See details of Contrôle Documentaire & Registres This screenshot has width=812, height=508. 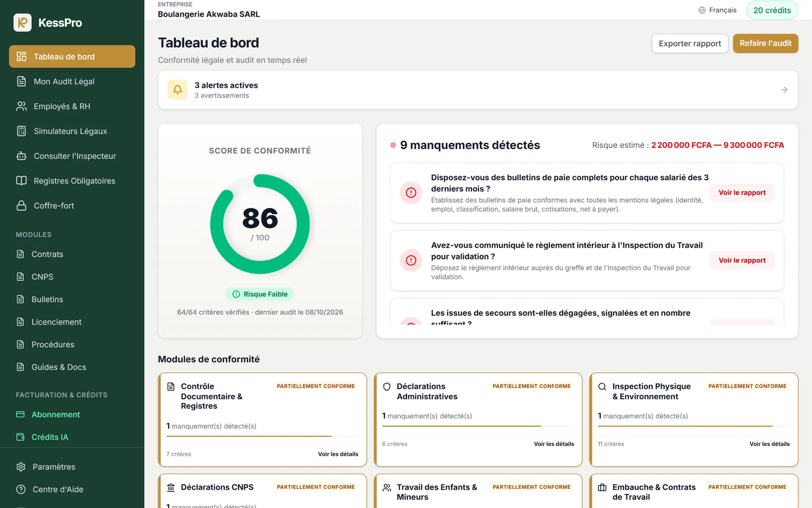[x=338, y=454]
